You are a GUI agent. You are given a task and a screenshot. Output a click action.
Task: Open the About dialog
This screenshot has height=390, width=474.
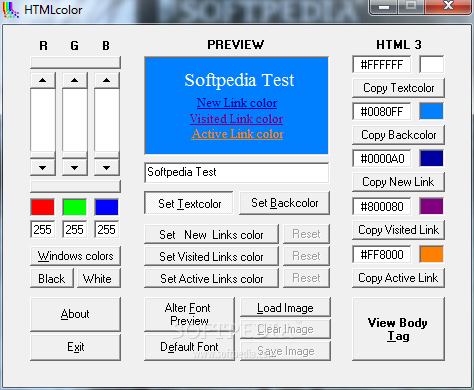click(75, 314)
